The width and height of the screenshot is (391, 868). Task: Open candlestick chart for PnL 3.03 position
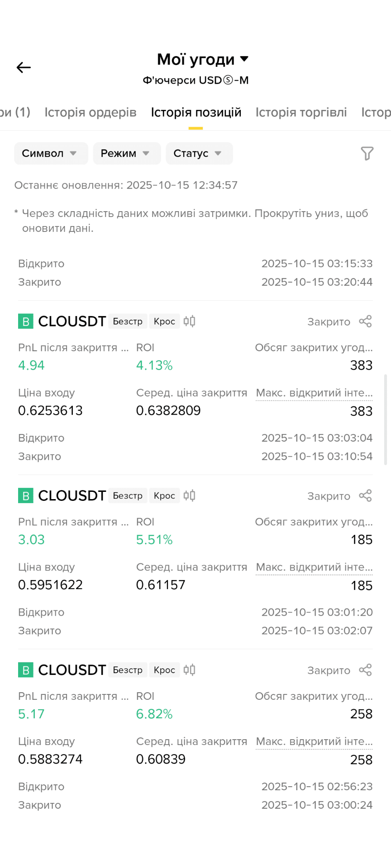coord(190,495)
